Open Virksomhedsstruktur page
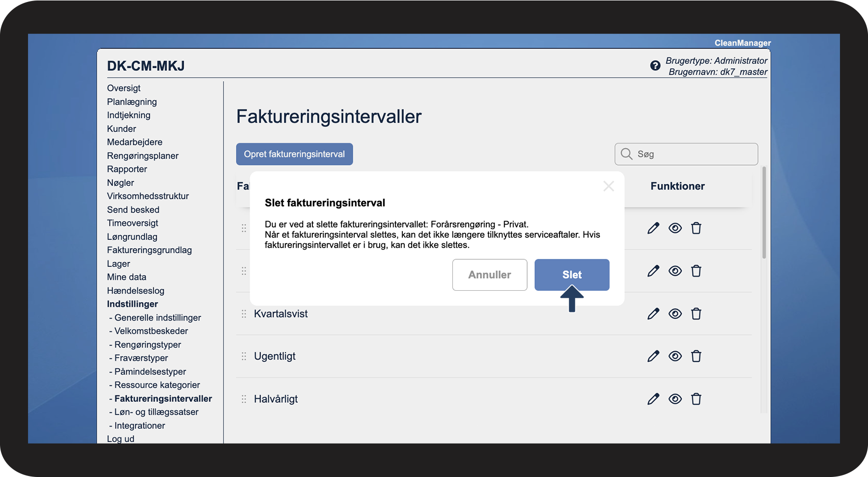The height and width of the screenshot is (477, 868). [x=148, y=196]
